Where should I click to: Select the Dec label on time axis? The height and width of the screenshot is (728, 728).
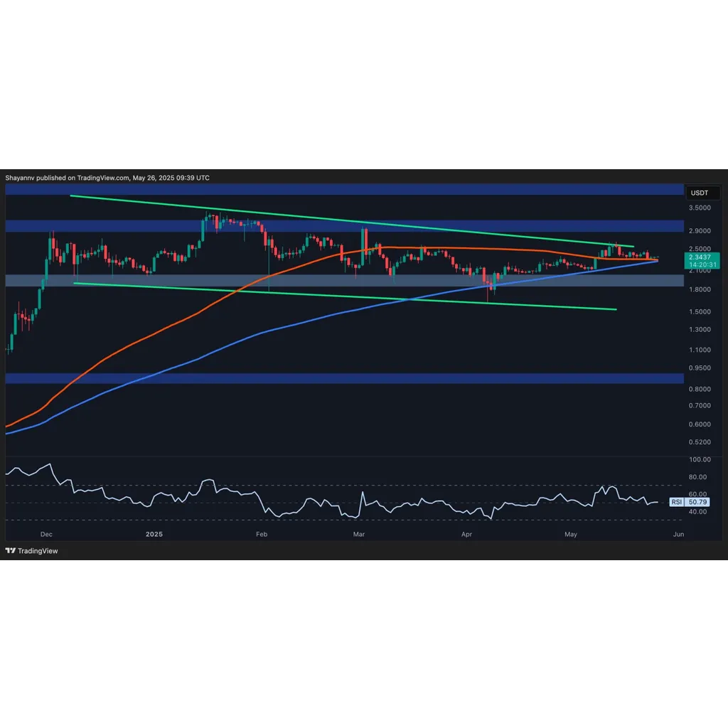click(x=46, y=535)
